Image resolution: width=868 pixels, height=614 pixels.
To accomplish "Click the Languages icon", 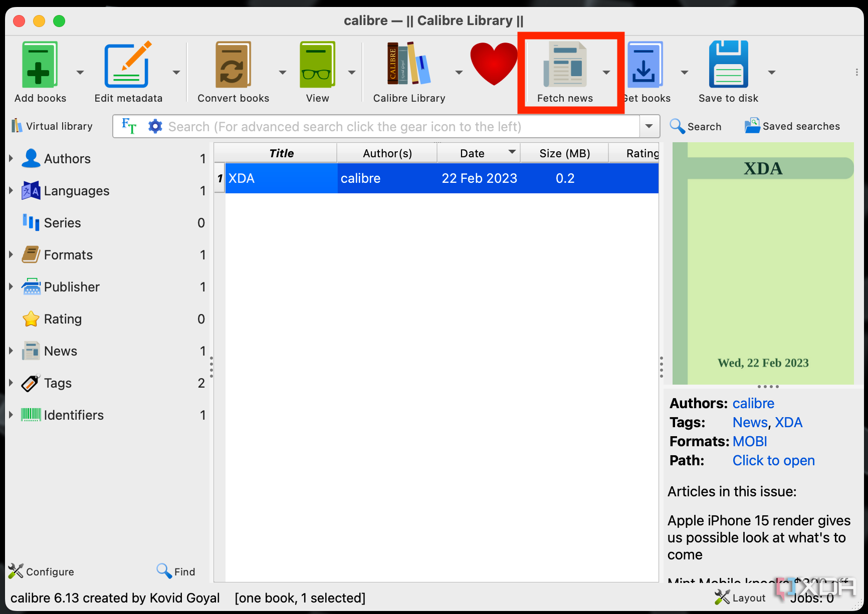I will coord(31,190).
